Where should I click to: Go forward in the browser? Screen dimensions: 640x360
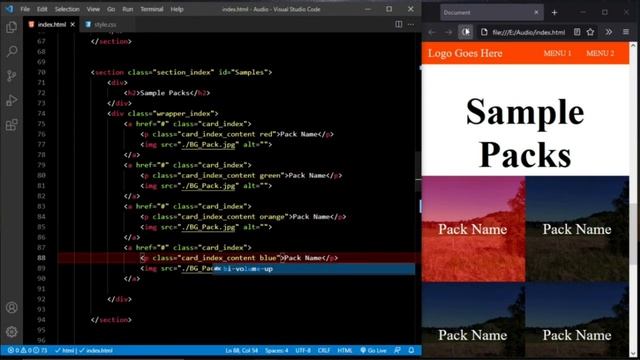click(x=448, y=32)
